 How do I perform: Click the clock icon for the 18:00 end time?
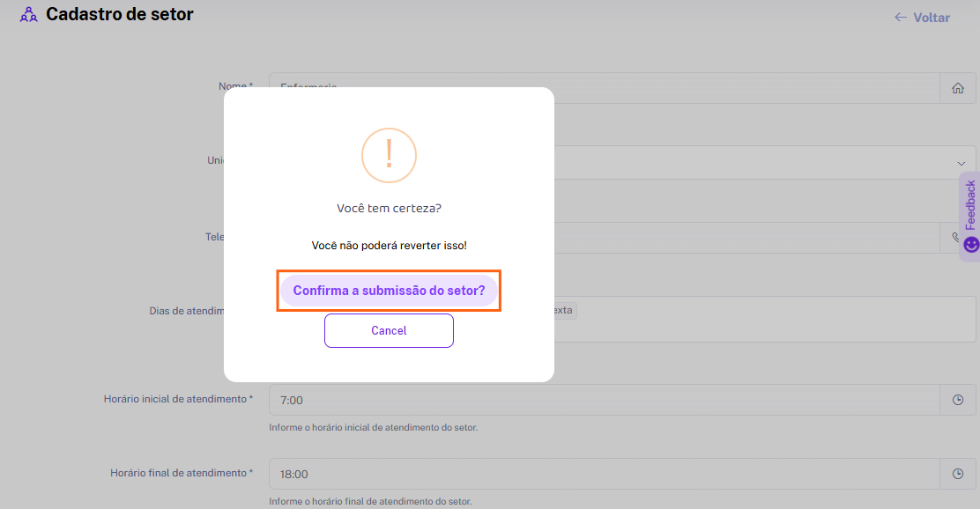click(957, 474)
